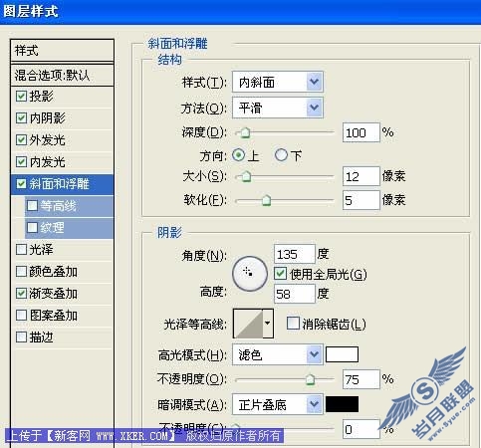
Task: Open 高光模式 dropdown showing 滤色
Action: click(x=278, y=354)
